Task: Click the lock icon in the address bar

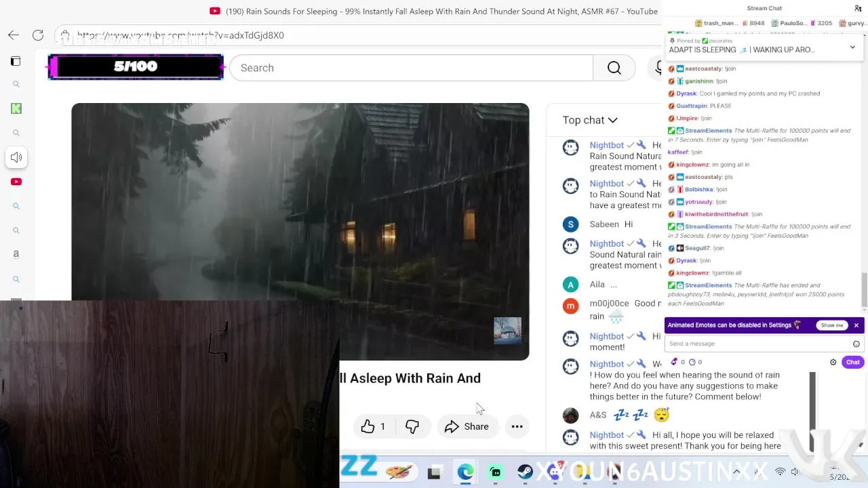Action: [64, 35]
